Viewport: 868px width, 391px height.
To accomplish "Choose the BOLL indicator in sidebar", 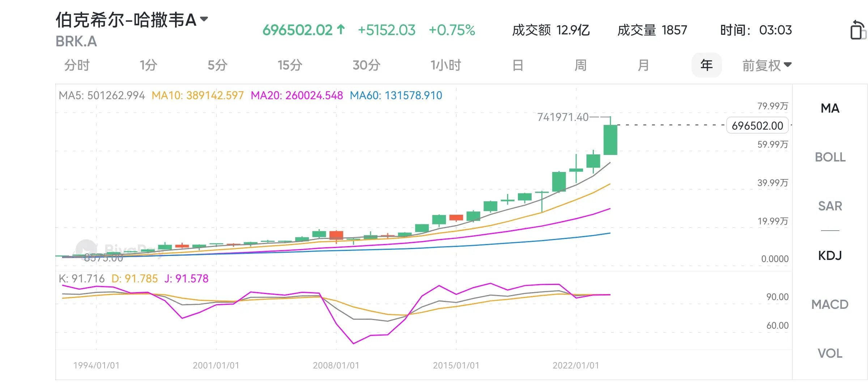I will (x=830, y=157).
